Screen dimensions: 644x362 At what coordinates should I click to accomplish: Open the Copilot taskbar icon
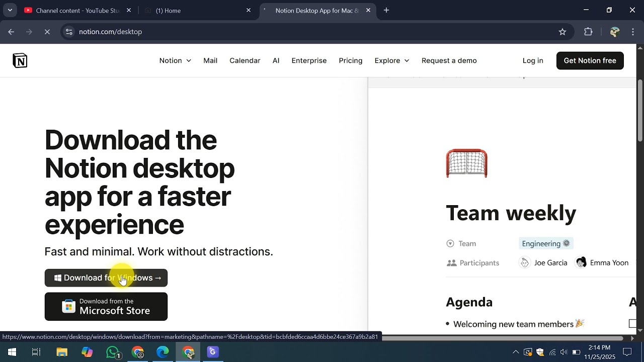click(87, 352)
